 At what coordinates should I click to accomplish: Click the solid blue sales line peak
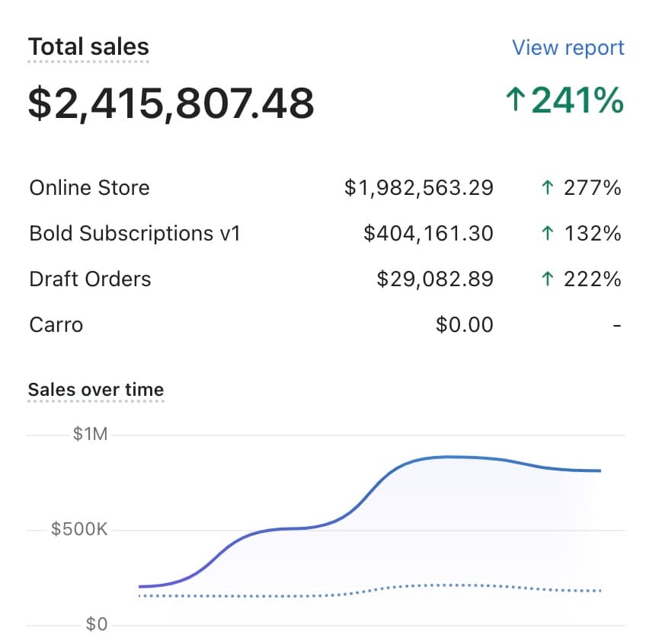(x=449, y=457)
